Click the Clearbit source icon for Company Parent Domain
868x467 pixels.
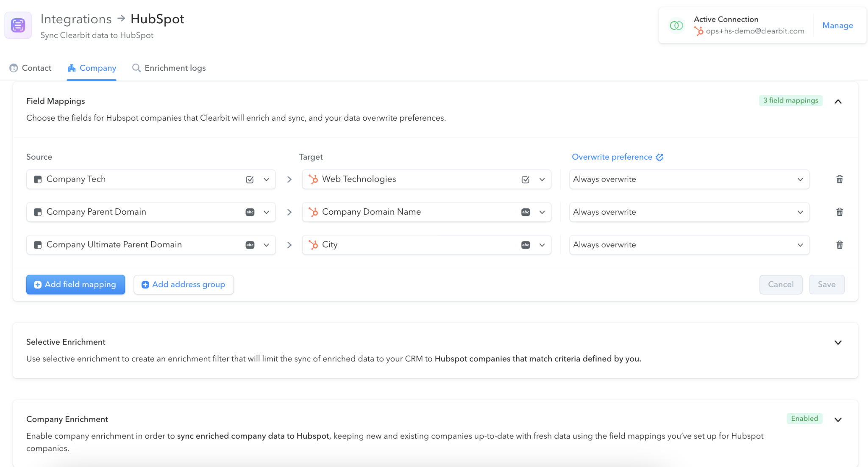click(38, 212)
